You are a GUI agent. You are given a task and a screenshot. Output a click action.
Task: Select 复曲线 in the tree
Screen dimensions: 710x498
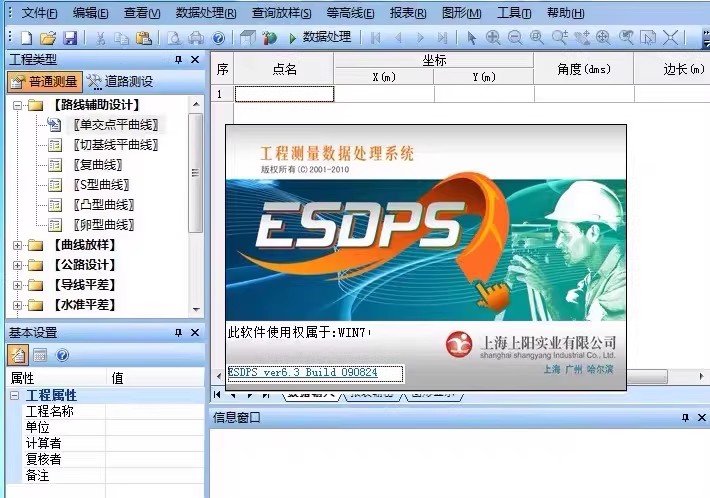click(98, 165)
